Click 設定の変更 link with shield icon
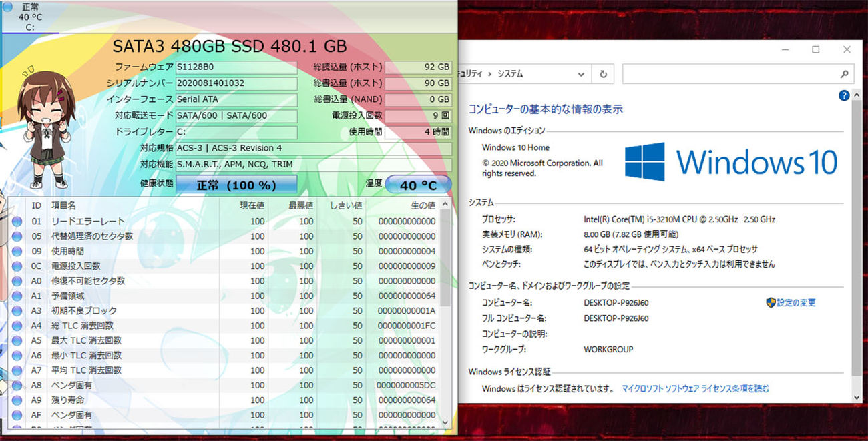The image size is (868, 441). click(x=791, y=302)
